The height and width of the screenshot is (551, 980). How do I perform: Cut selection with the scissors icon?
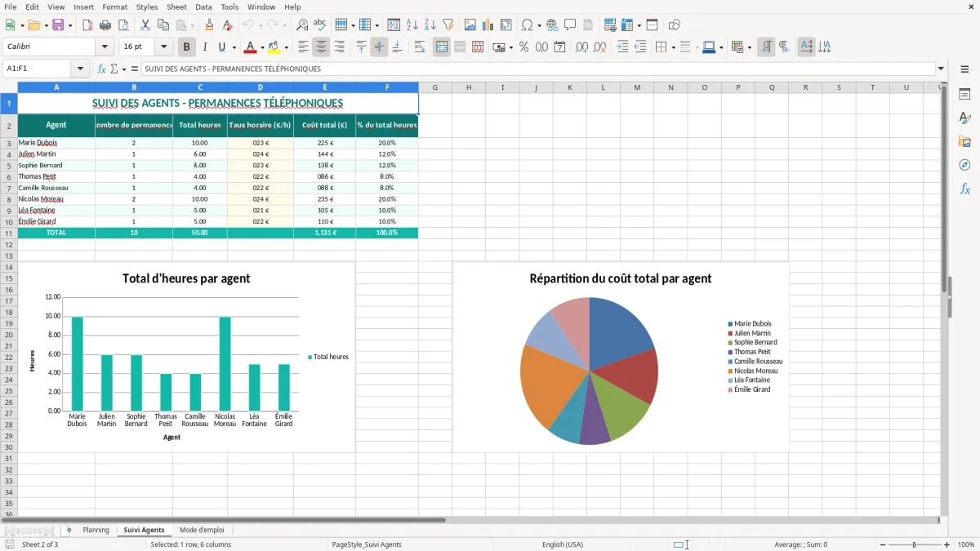pyautogui.click(x=145, y=25)
